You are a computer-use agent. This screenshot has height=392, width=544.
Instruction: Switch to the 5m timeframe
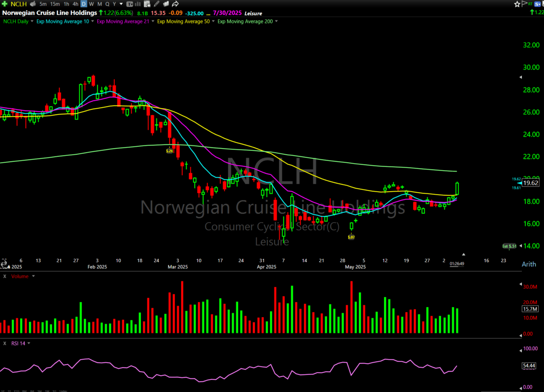[43, 4]
